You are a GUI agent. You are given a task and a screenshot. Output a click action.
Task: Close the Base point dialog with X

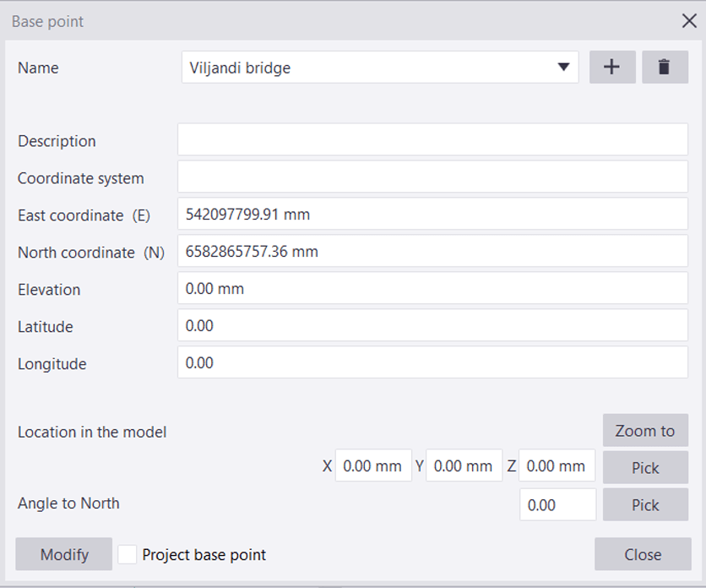click(x=689, y=21)
